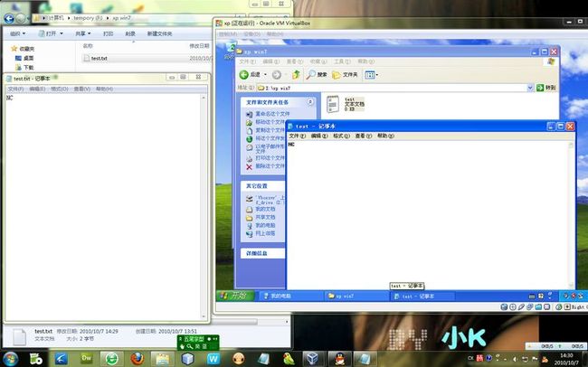588x367 pixels.
Task: Click the green browser icon on Windows 7 taskbar
Action: (112, 359)
